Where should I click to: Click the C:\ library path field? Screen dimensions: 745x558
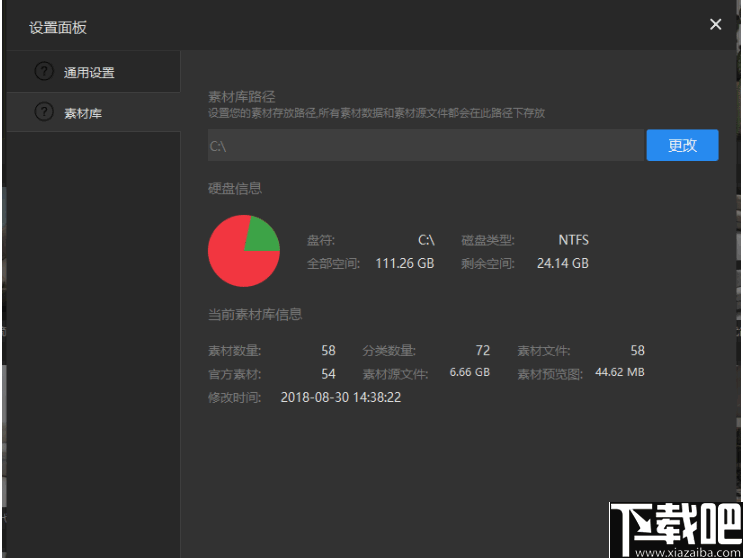[426, 145]
